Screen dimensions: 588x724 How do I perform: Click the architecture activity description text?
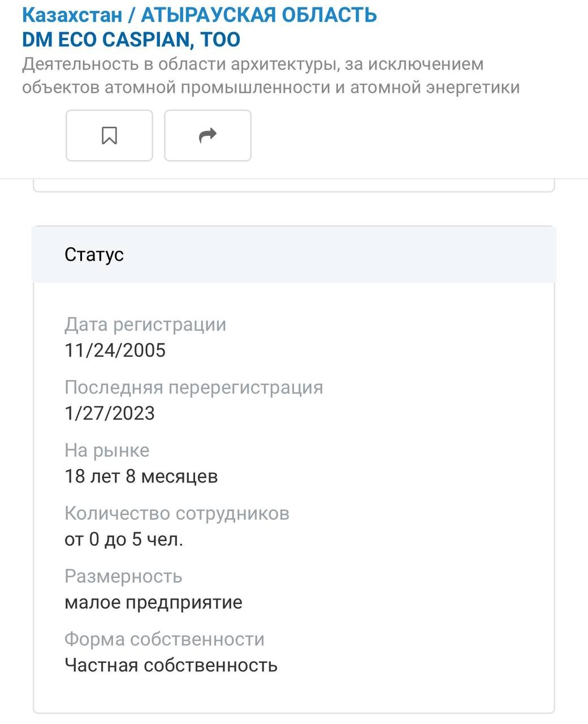coord(270,76)
